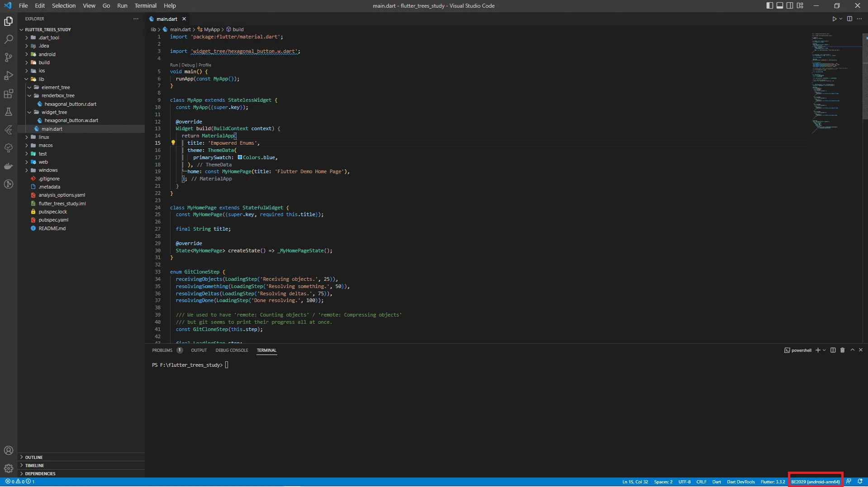Open the Terminal menu
868x487 pixels.
pos(146,6)
